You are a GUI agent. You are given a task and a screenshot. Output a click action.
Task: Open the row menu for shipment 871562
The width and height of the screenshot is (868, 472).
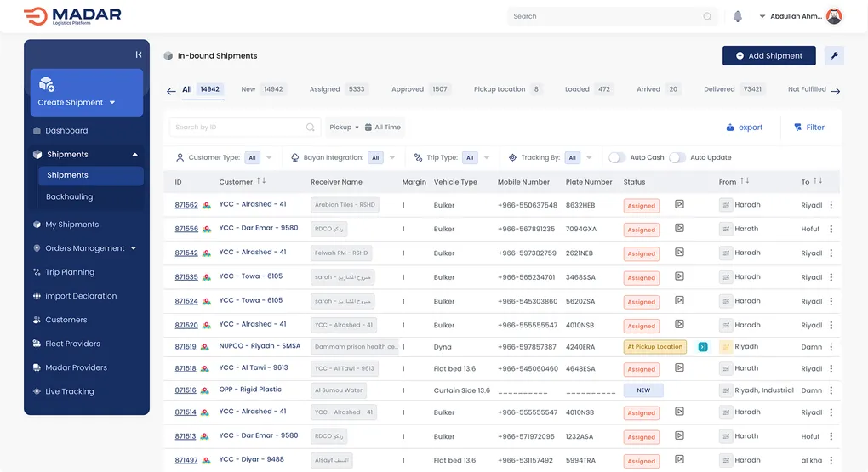pos(831,205)
